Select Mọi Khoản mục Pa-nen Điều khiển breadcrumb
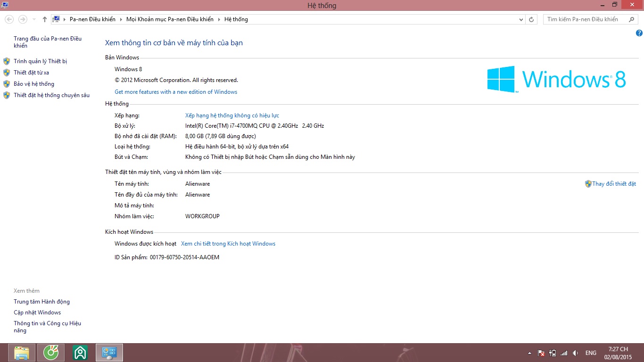 coord(170,19)
